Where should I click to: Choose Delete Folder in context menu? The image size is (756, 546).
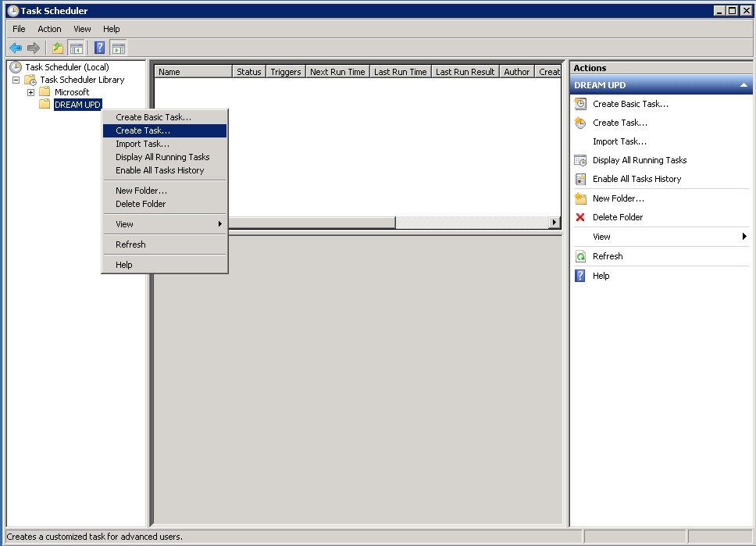coord(165,204)
